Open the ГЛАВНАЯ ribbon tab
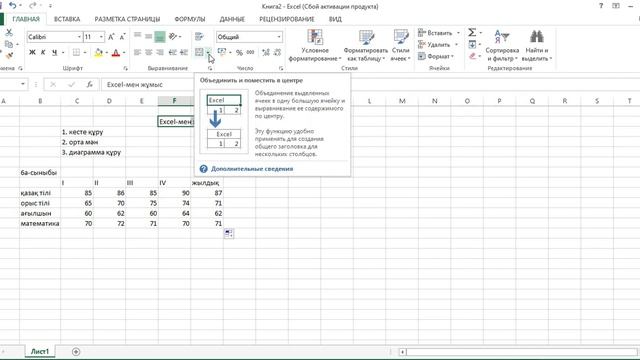Image resolution: width=640 pixels, height=360 pixels. pos(26,19)
